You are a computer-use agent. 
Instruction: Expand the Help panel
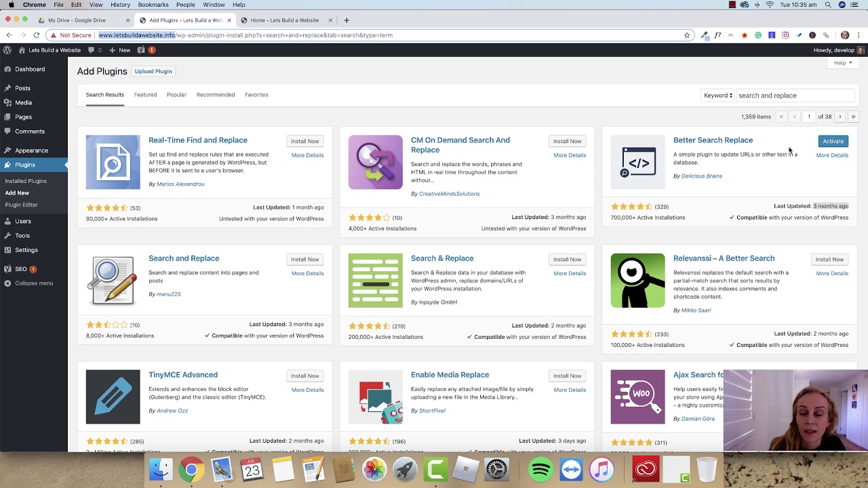[x=843, y=63]
